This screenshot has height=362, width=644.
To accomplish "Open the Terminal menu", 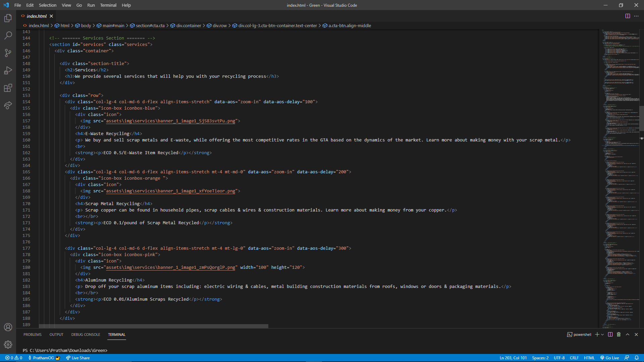I will (x=108, y=5).
